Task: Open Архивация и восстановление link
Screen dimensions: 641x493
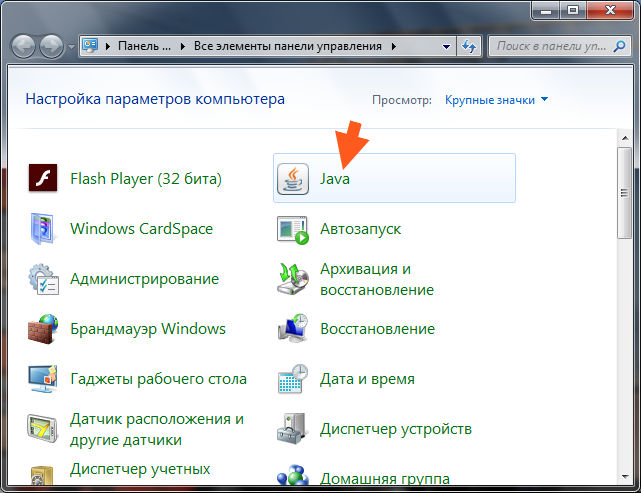Action: tap(377, 279)
